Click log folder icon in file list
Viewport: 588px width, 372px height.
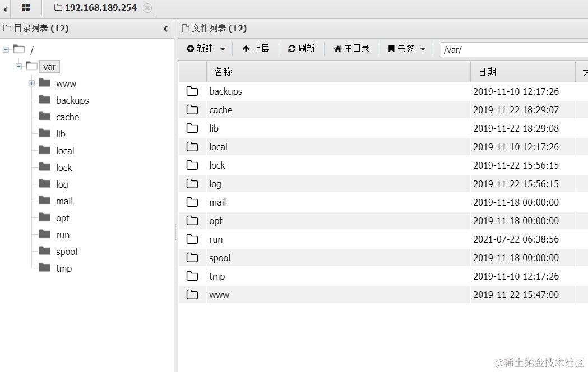click(x=192, y=184)
